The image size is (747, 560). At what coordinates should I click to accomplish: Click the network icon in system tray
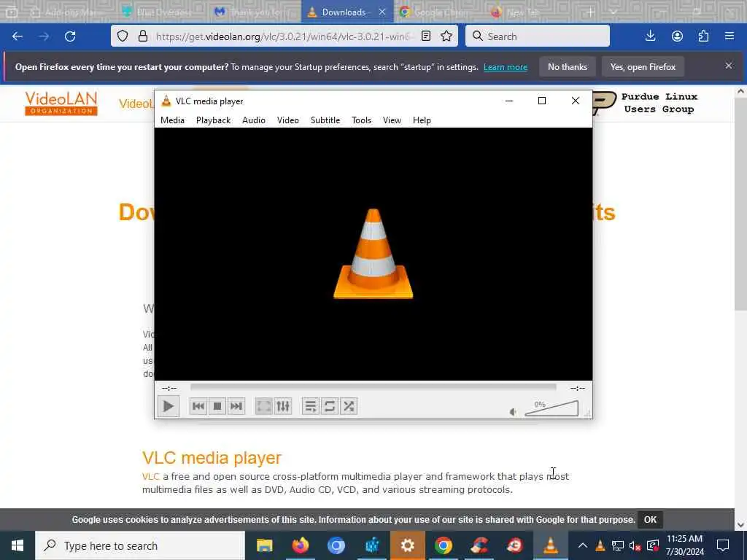[618, 545]
